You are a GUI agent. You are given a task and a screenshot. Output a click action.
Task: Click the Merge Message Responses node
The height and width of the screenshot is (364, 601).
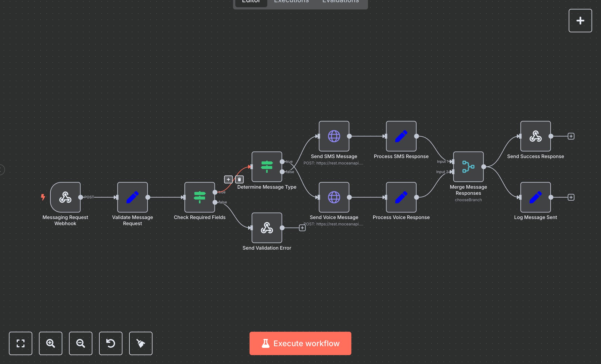(x=468, y=167)
